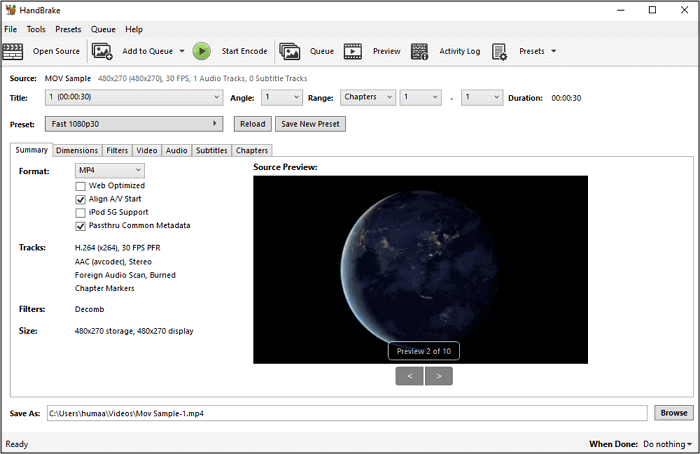Screen dimensions: 700x454
Task: Uncheck Align A/V Start
Action: [80, 199]
